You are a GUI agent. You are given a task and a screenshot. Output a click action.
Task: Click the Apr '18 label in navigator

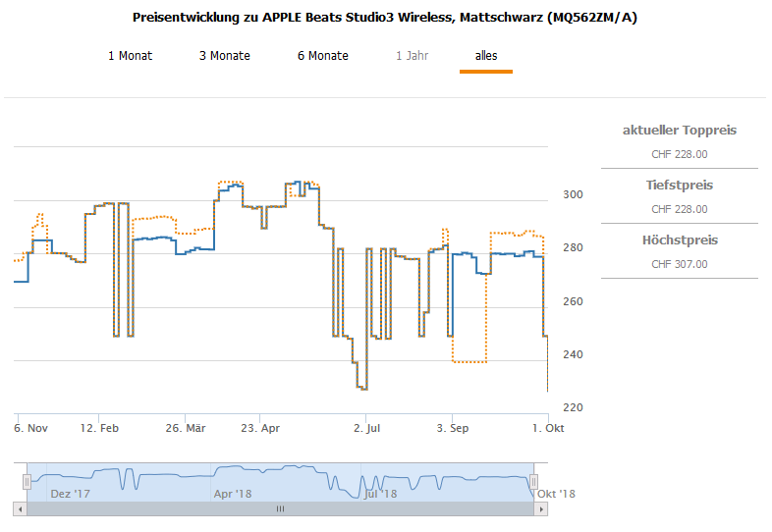(232, 494)
